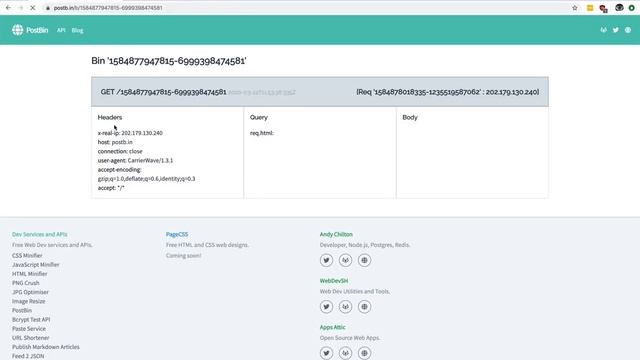Open the header Twitter icon
This screenshot has height=360, width=640.
(616, 30)
